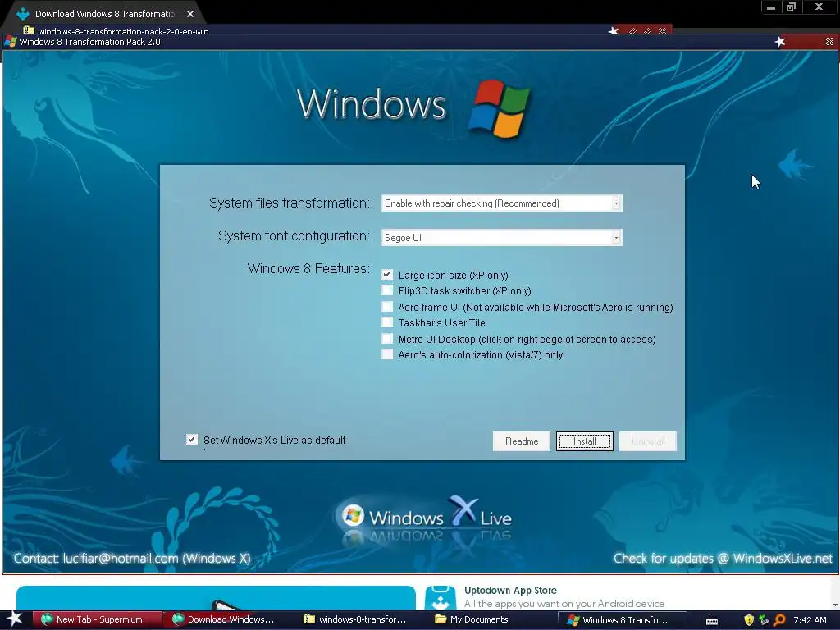
Task: Click the network connection tray icon
Action: click(x=764, y=620)
